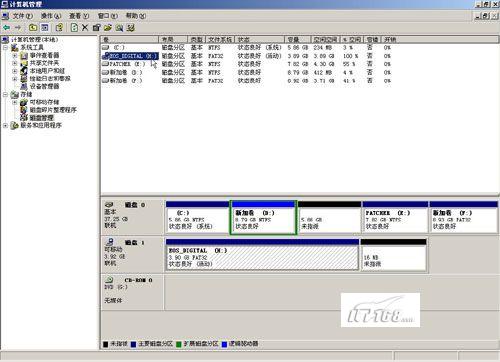Image resolution: width=500 pixels, height=362 pixels.
Task: Expand the 服务和应用程序 tree node
Action: click(6, 126)
